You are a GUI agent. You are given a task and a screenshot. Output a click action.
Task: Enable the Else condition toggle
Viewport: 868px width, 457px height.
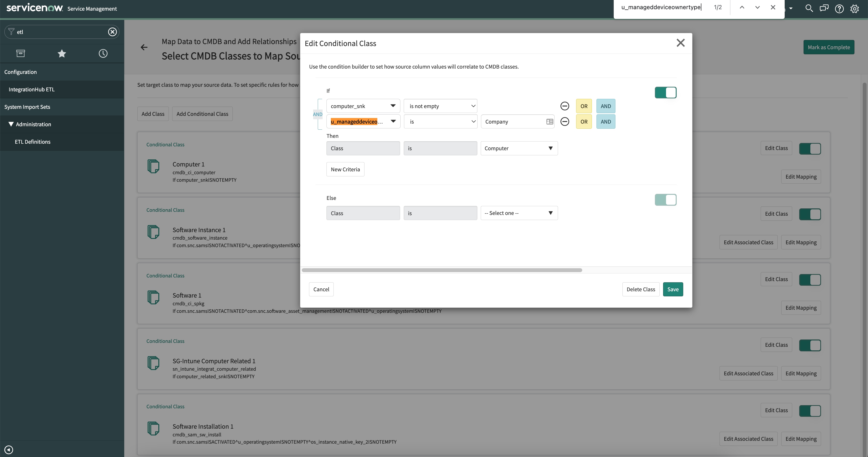[x=666, y=199]
